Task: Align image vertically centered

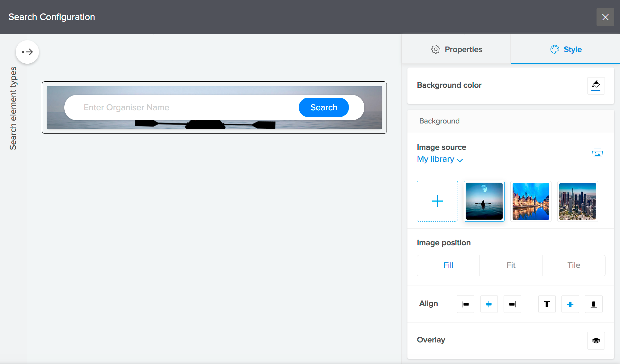Action: click(x=570, y=304)
